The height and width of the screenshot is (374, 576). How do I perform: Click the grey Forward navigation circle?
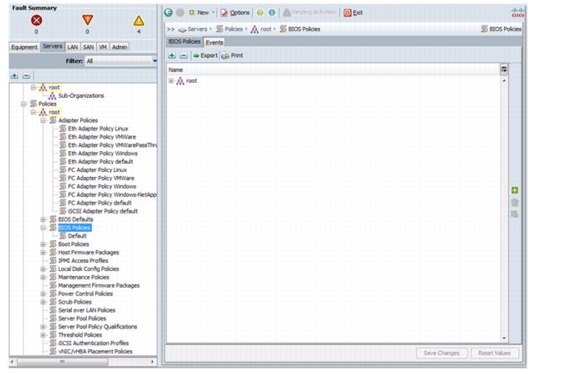coord(180,12)
